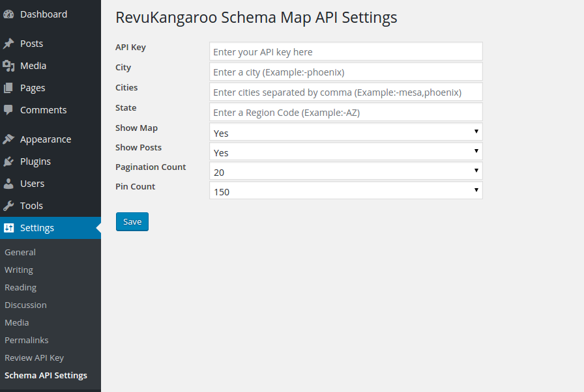Open General settings submenu link
584x392 pixels.
[20, 252]
